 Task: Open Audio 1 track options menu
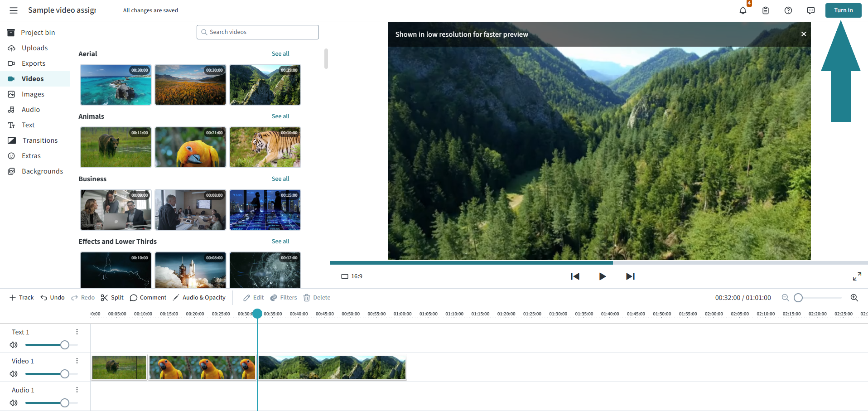tap(77, 390)
